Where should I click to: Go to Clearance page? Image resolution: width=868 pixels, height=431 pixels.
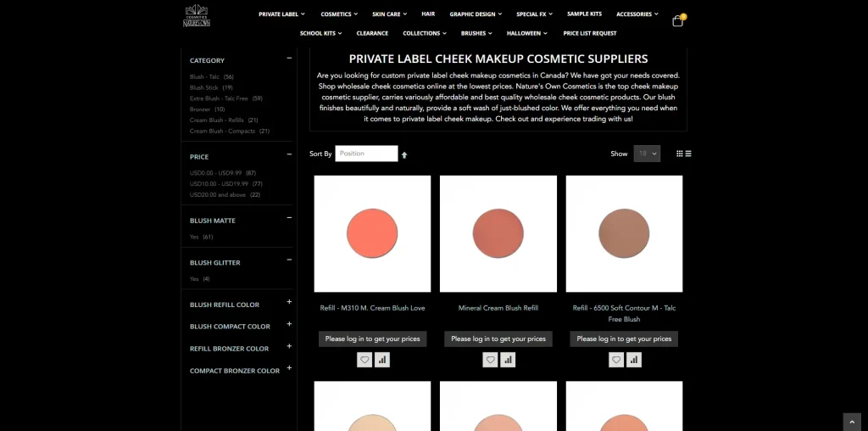pos(372,33)
